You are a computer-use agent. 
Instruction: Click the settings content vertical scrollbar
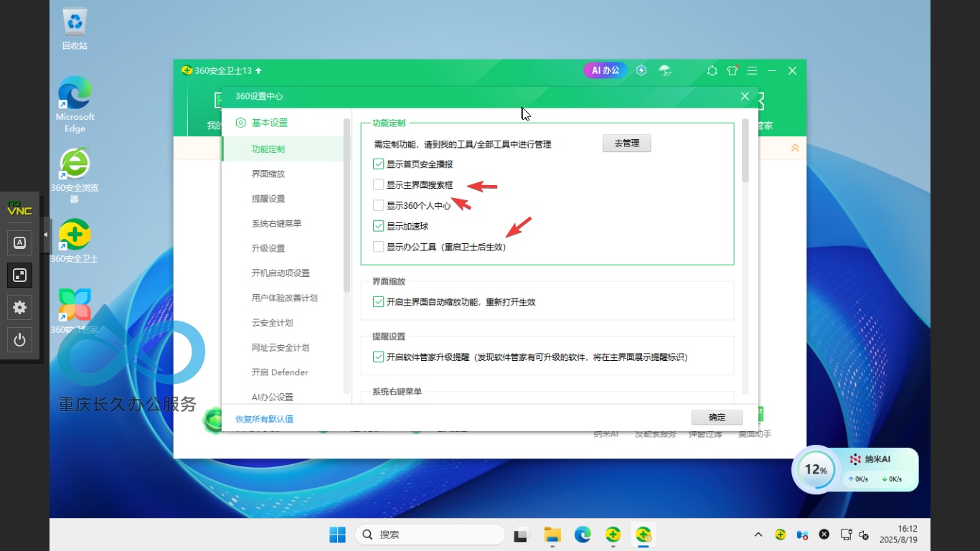(x=745, y=151)
